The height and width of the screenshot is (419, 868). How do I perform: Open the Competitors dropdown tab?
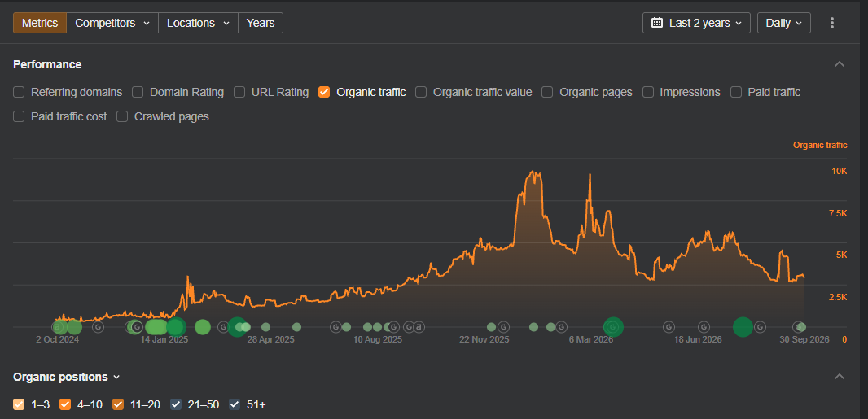pos(112,23)
